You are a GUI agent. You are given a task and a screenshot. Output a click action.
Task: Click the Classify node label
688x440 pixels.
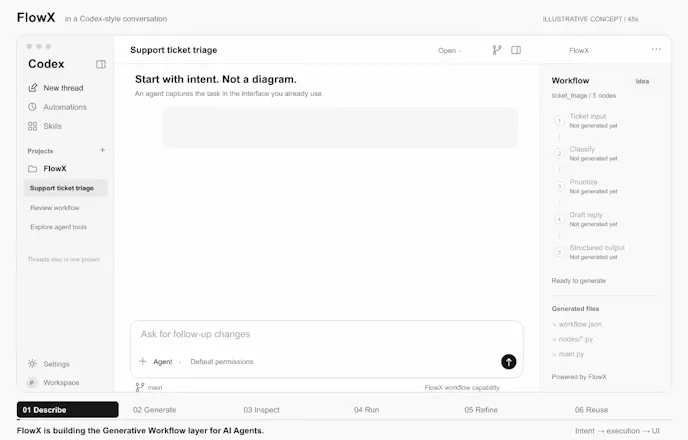582,149
